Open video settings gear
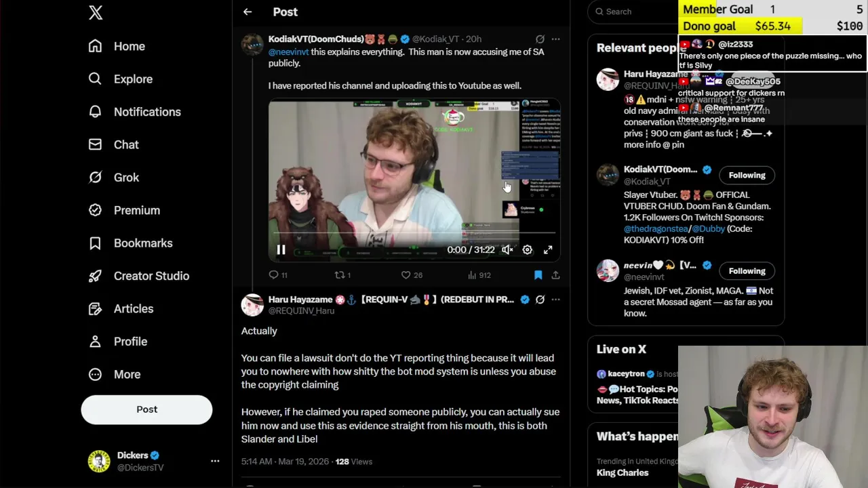 (527, 250)
